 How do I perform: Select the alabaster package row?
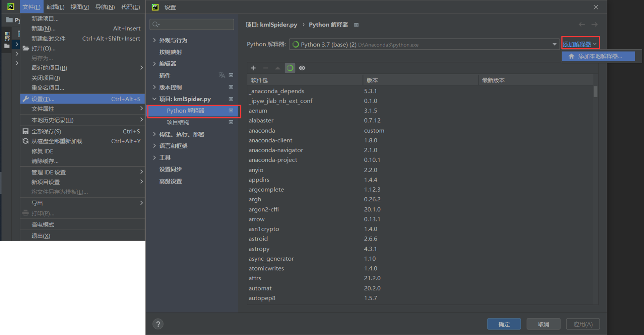[x=420, y=120]
